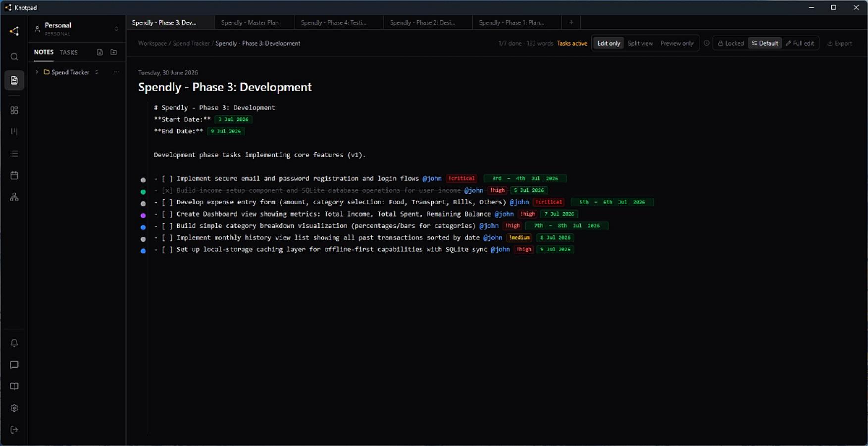Open the 5th - 6th Jul 2026 date range chip

tap(612, 202)
